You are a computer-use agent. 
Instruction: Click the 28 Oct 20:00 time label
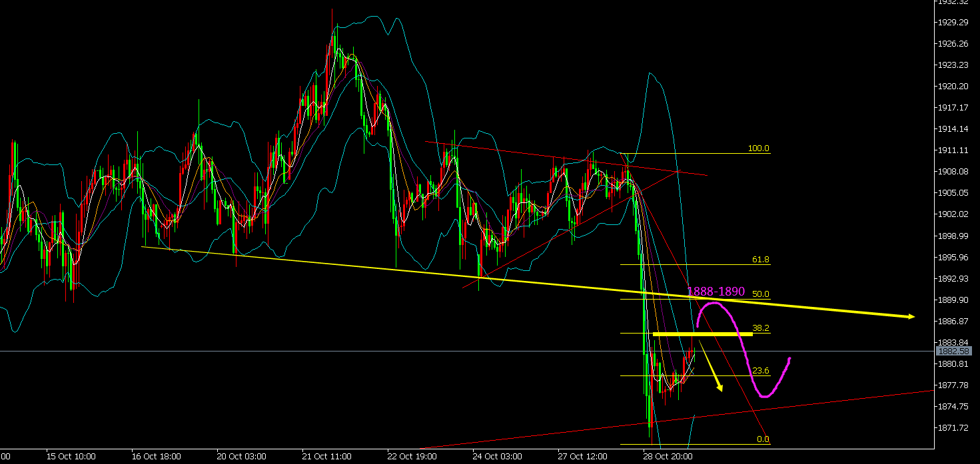(x=668, y=457)
